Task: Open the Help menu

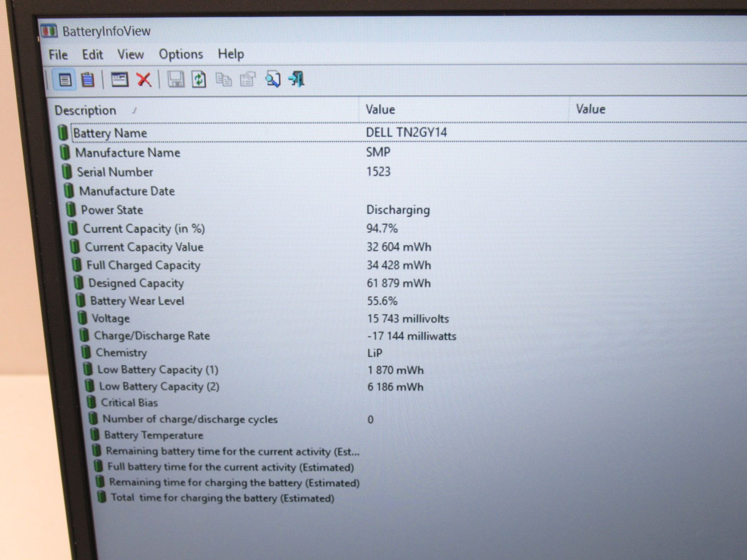Action: 231,54
